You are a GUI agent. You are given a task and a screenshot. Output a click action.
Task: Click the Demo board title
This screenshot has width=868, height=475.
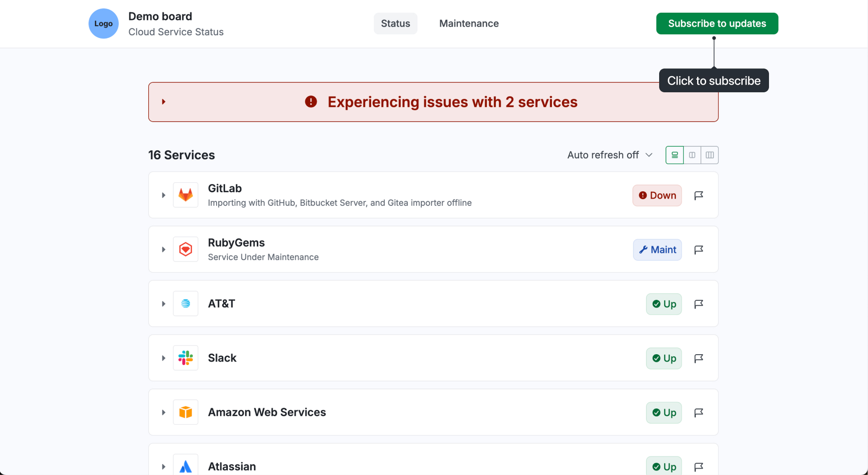pos(160,16)
